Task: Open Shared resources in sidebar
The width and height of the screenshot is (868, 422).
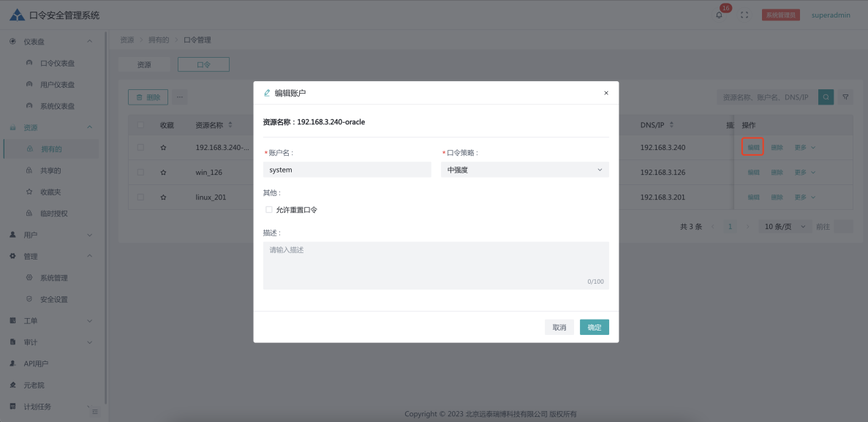Action: click(50, 170)
